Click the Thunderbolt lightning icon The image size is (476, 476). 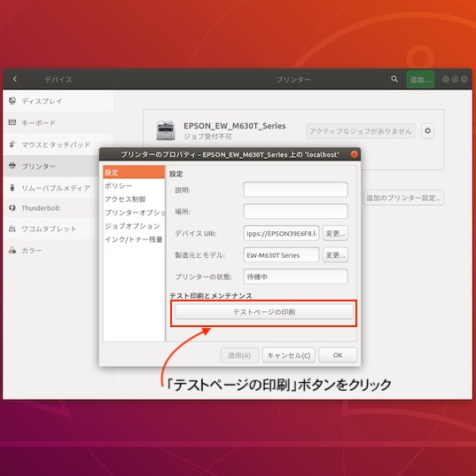point(12,208)
